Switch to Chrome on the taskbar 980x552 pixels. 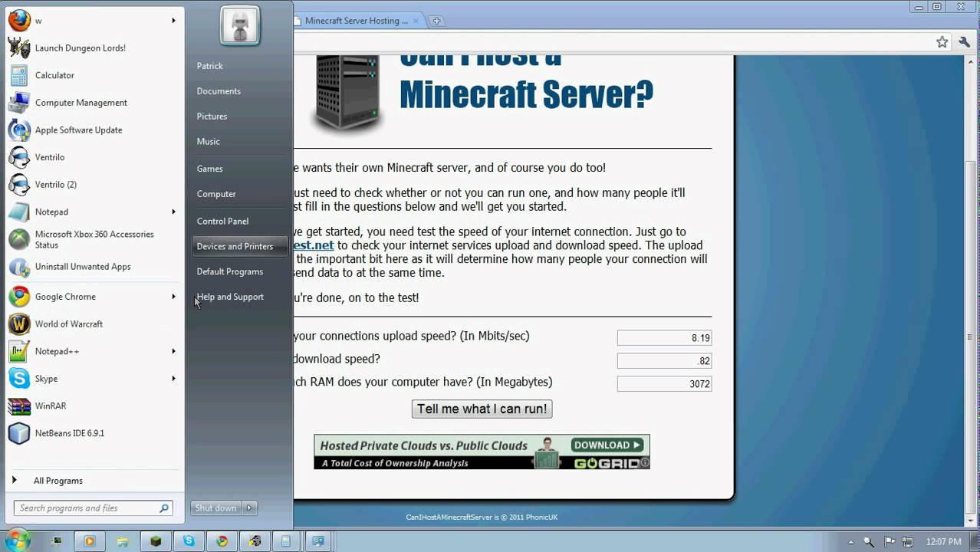point(222,541)
